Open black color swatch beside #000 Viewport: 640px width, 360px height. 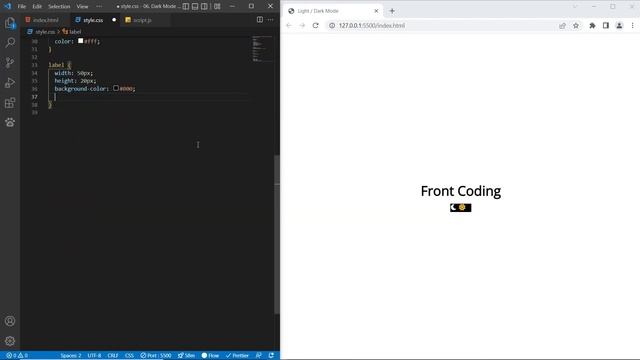click(x=116, y=88)
